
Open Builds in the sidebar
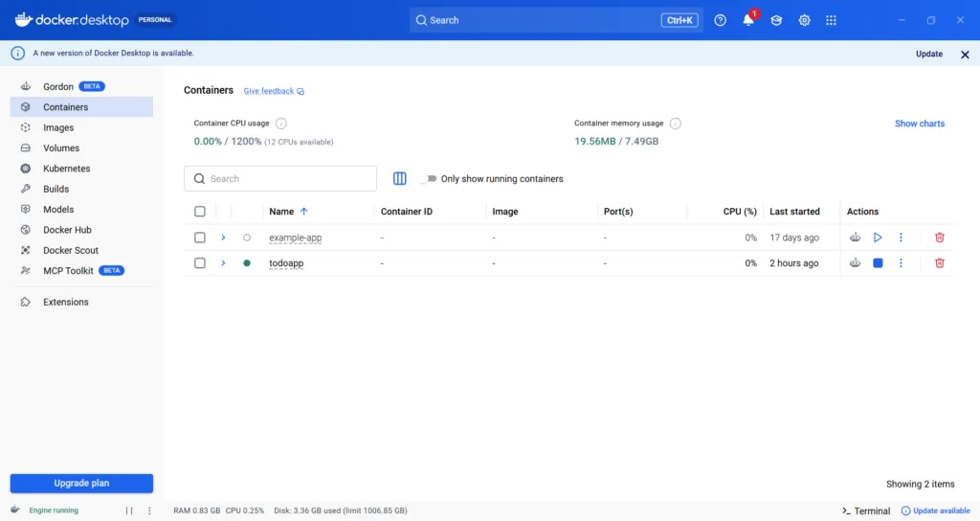(x=82, y=189)
